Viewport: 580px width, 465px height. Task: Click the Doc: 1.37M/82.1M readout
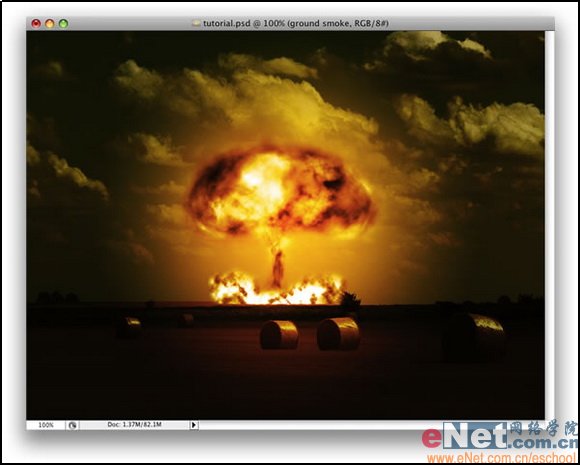coord(134,425)
